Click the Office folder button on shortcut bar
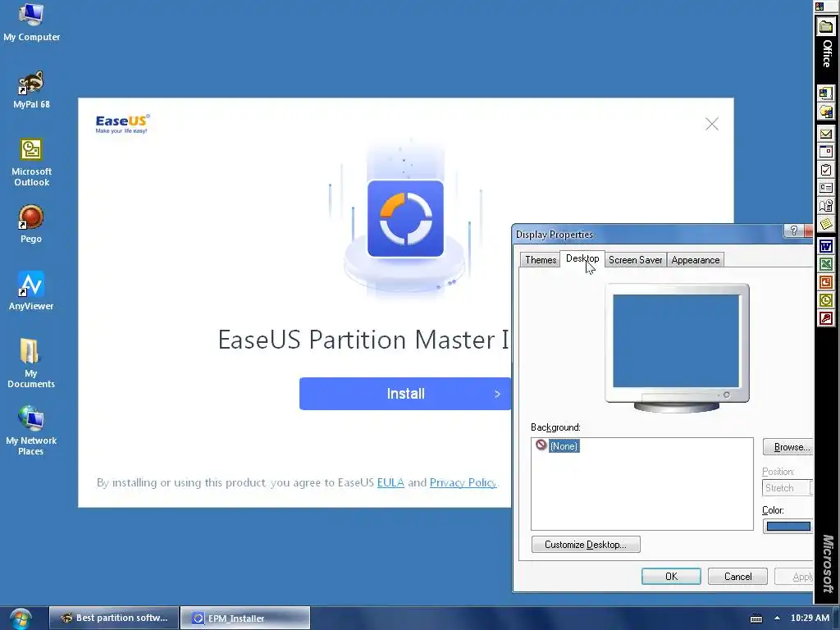The image size is (840, 630). (x=826, y=27)
